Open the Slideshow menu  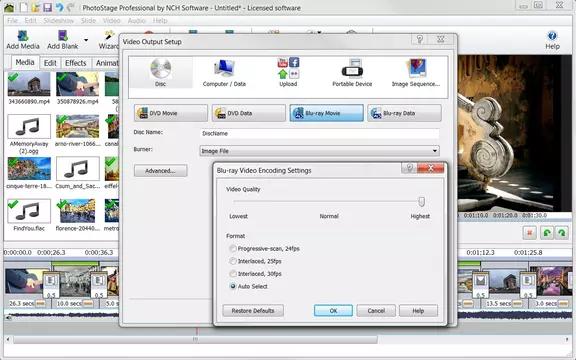[58, 21]
